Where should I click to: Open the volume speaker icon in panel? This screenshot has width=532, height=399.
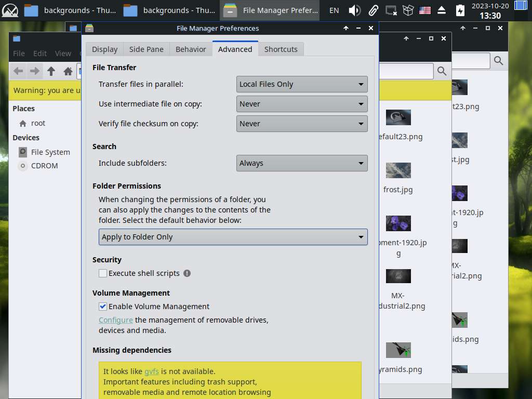(354, 10)
